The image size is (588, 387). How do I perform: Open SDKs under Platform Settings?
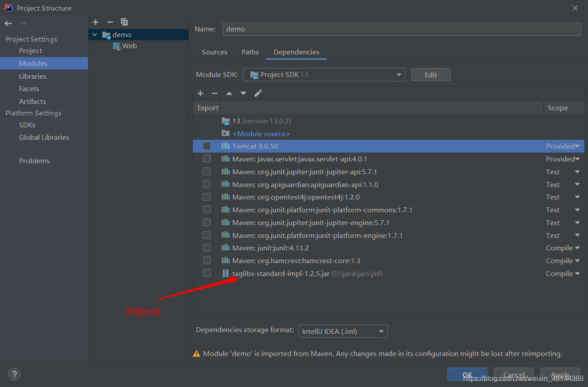tap(27, 125)
